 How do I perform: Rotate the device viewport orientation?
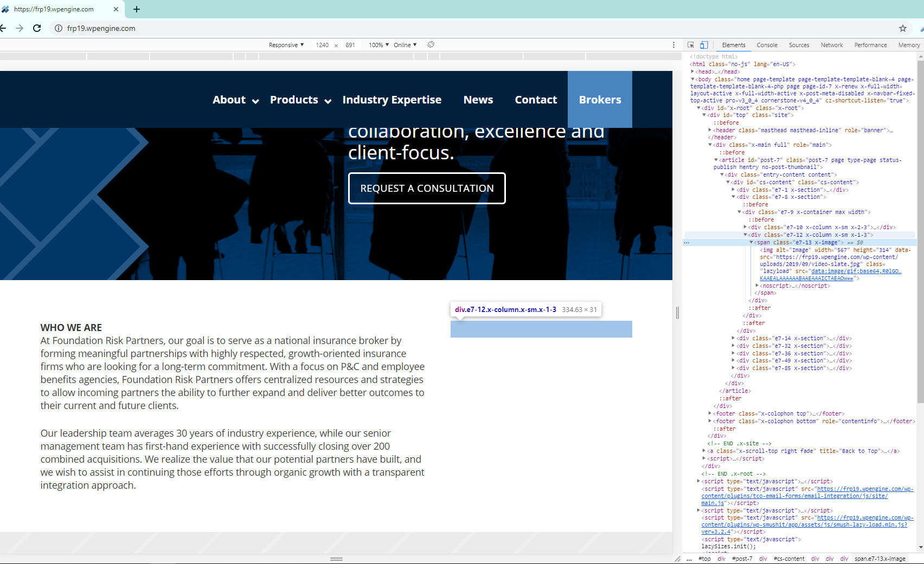click(x=431, y=44)
